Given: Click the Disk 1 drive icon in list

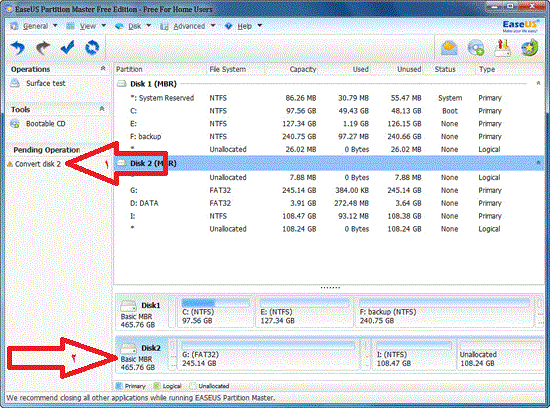Looking at the screenshot, I should (121, 83).
